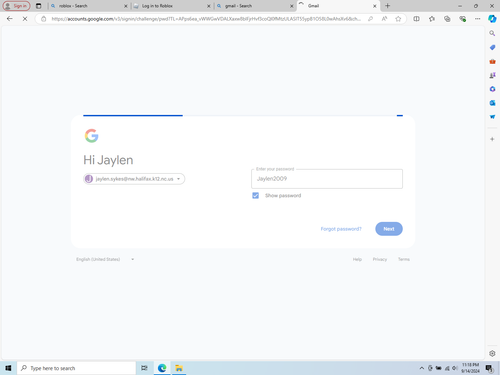Open the English (United States) language dropdown
Viewport: 500px width, 375px height.
105,259
